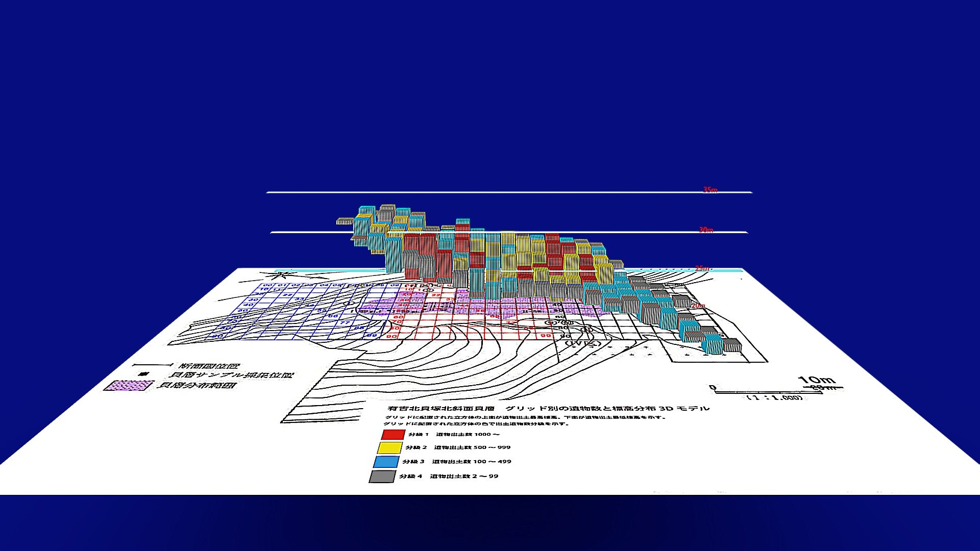980x551 pixels.
Task: Click the 遺物出土数 500～999 legend text
Action: [472, 447]
